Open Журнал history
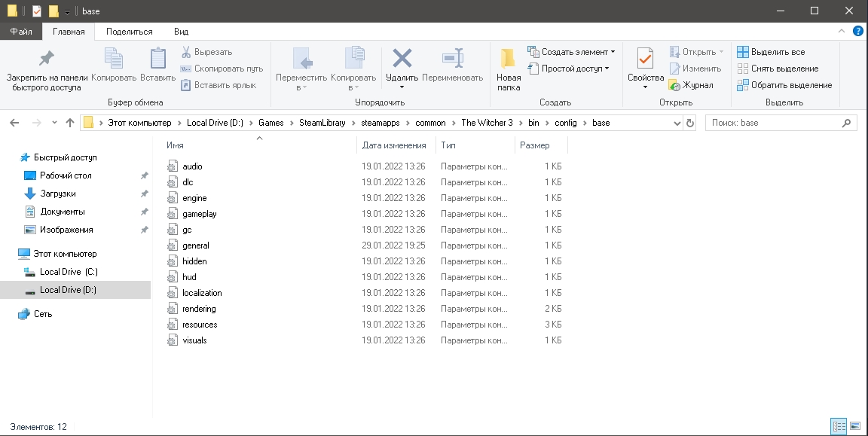This screenshot has height=436, width=868. 691,85
